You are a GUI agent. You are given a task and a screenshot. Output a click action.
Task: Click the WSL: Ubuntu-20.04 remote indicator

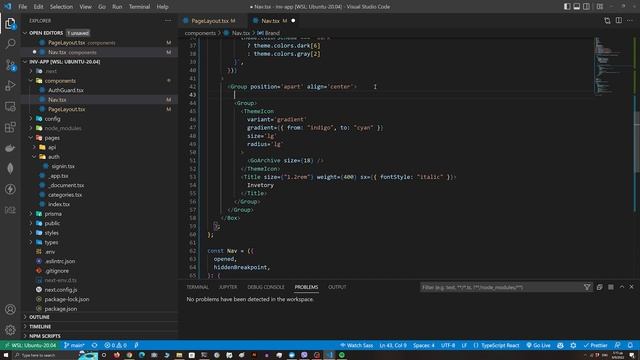[x=30, y=345]
